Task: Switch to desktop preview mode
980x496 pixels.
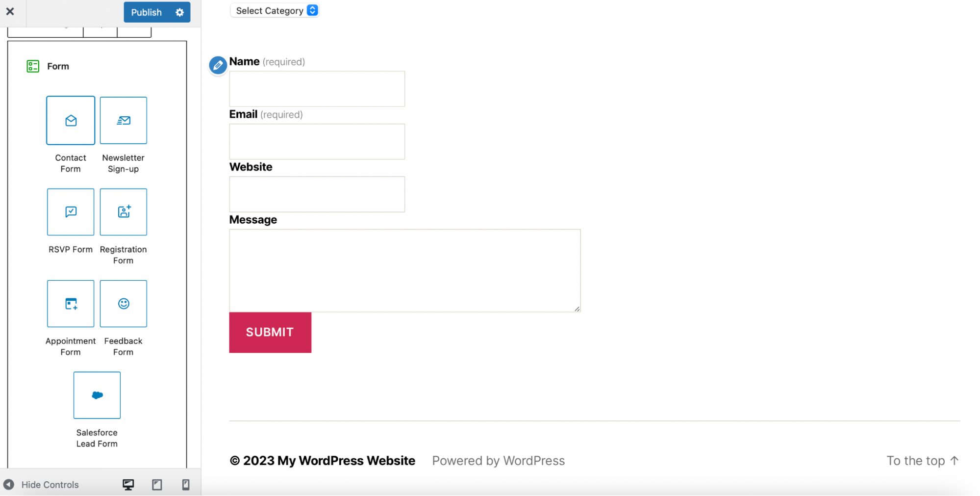Action: (x=128, y=485)
